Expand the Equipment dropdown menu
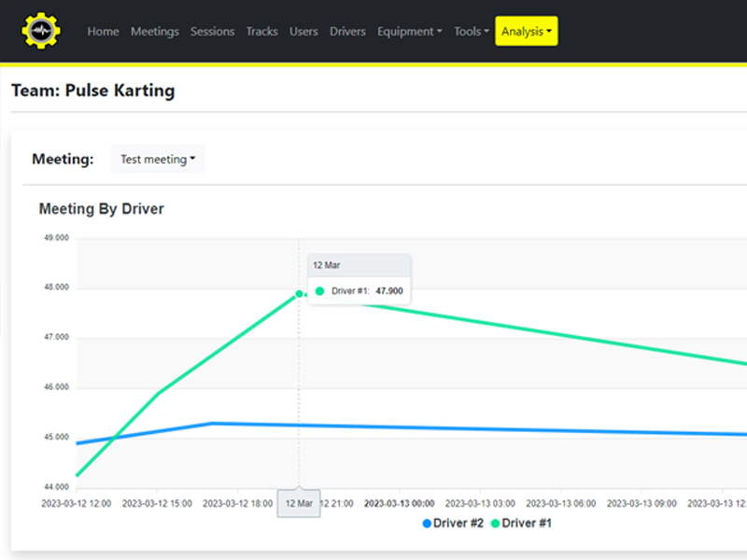Screen dimensions: 747x560 point(410,31)
